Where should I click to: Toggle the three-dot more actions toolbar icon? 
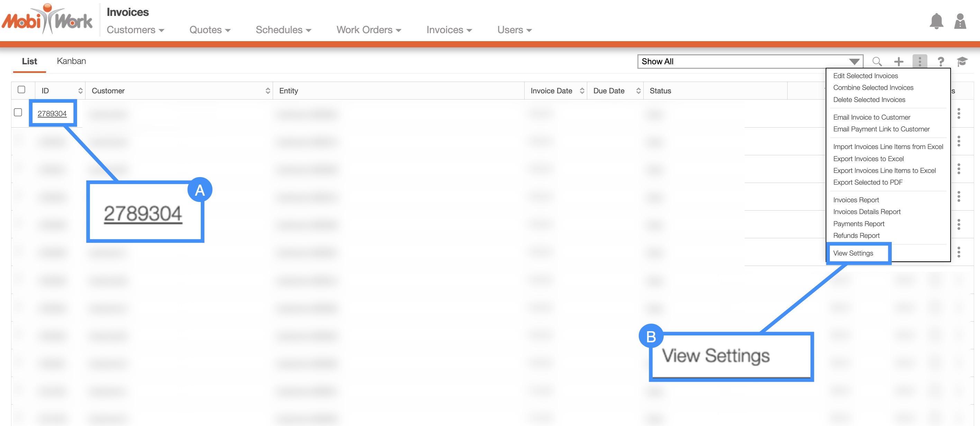click(x=919, y=61)
